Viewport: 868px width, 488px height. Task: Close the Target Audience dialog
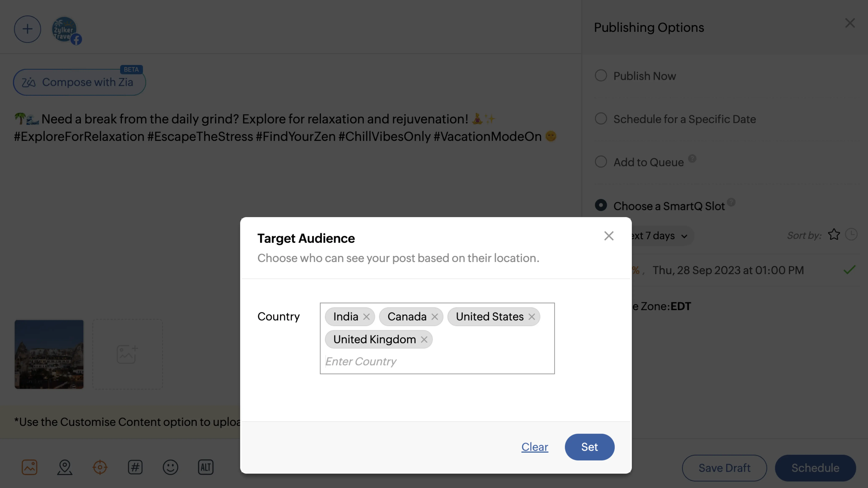pos(609,236)
